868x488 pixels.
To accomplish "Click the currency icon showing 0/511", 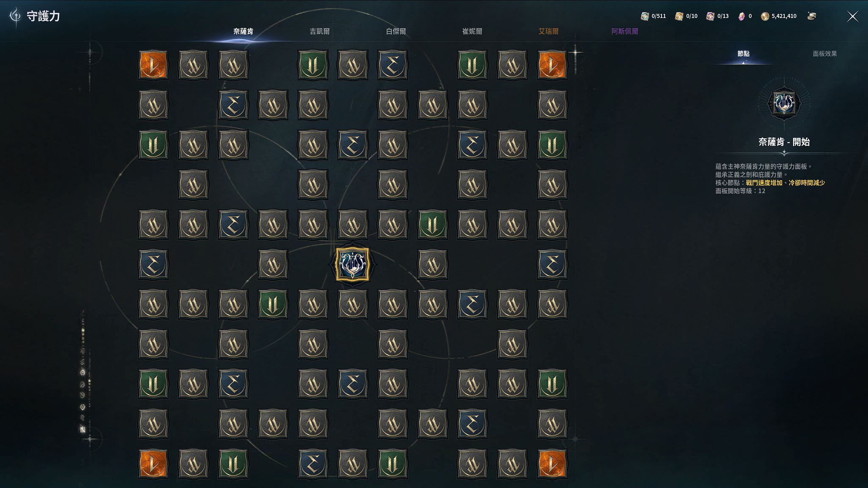I will pos(645,16).
